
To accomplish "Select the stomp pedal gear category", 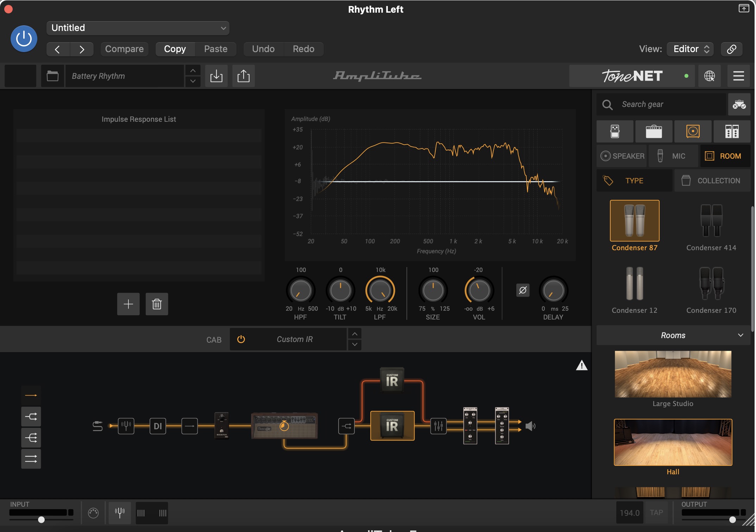I will [615, 132].
